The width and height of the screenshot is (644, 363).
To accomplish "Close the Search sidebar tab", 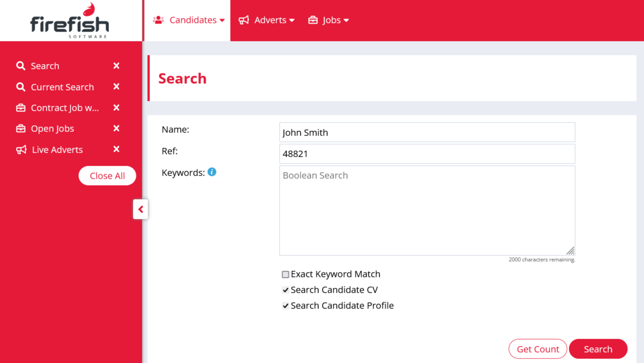I will [116, 66].
